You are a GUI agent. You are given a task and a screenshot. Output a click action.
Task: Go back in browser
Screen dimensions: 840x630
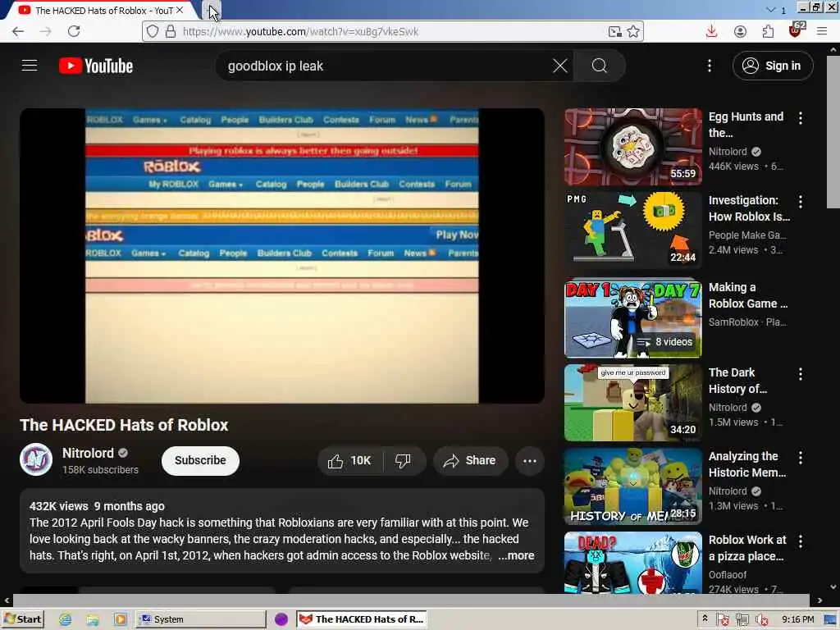(x=18, y=31)
